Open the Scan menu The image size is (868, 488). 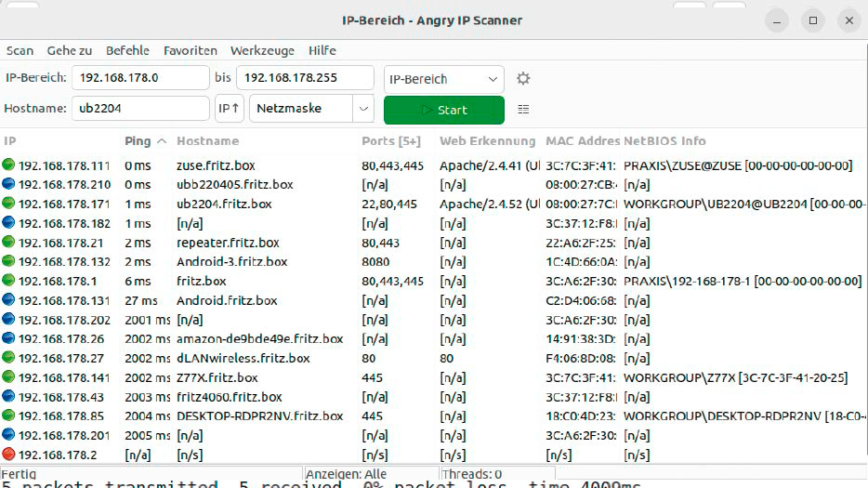click(20, 50)
